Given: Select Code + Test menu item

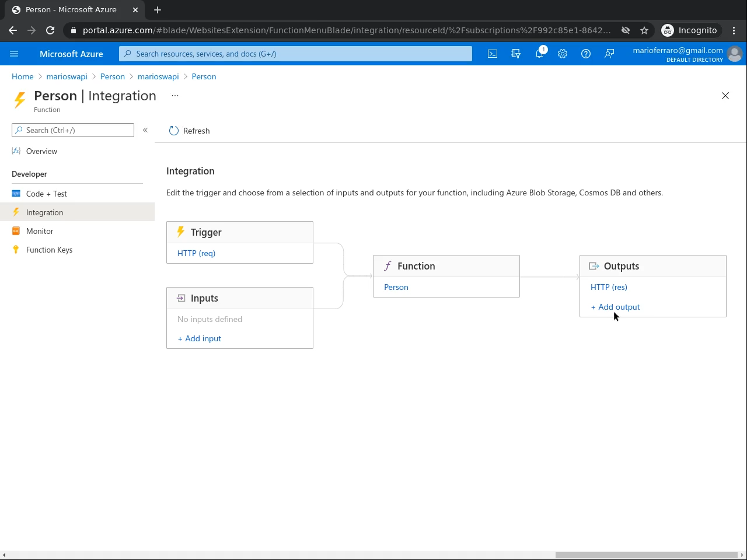Looking at the screenshot, I should tap(47, 194).
